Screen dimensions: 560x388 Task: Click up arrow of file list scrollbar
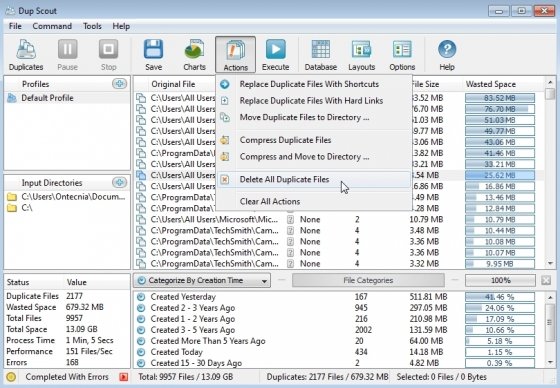[x=550, y=83]
